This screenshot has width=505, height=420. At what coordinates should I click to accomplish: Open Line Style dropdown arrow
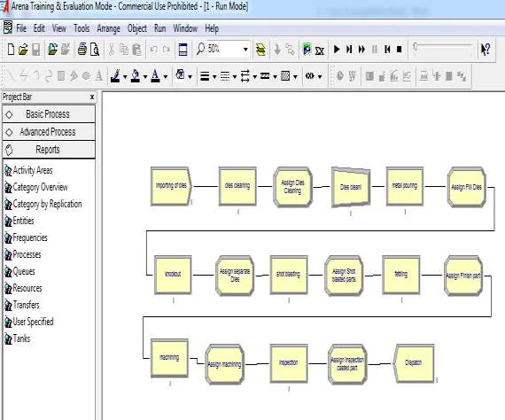tap(235, 77)
